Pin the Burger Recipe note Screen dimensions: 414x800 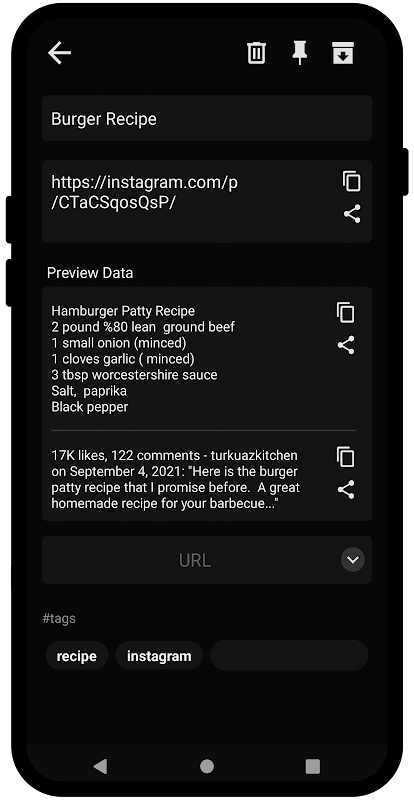click(300, 53)
